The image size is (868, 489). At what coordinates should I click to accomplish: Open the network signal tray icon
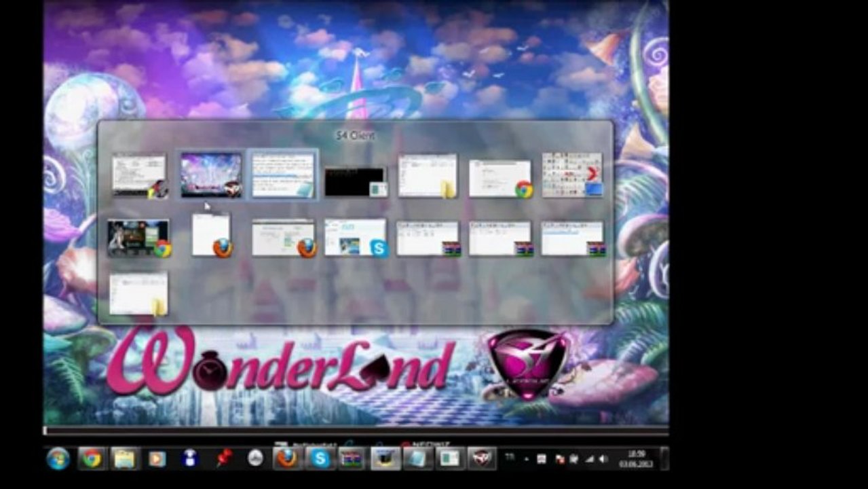[588, 459]
